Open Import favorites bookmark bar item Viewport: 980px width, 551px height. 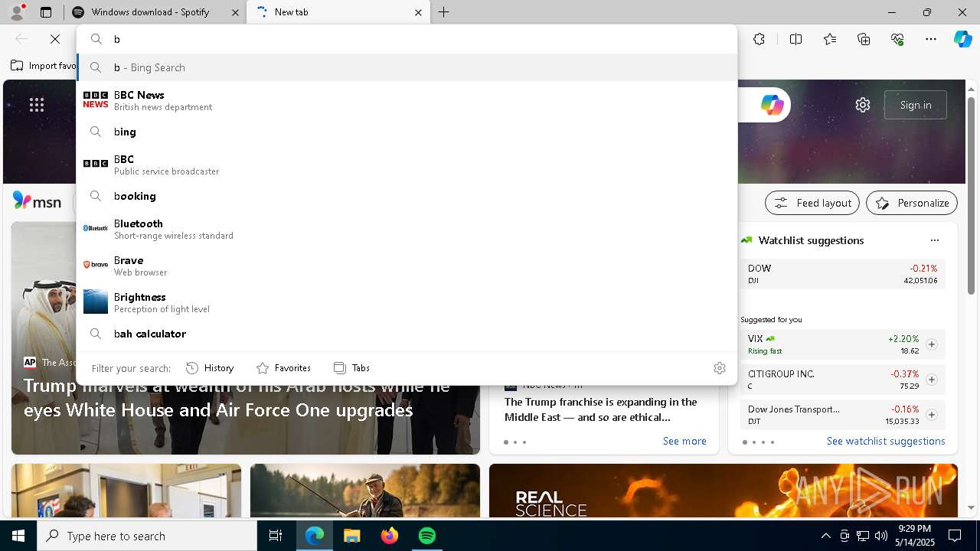(44, 66)
